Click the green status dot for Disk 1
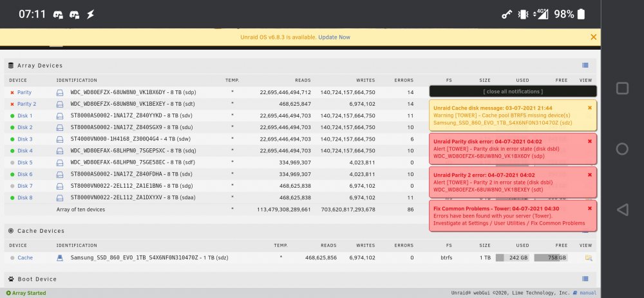644x298 pixels. coord(12,116)
